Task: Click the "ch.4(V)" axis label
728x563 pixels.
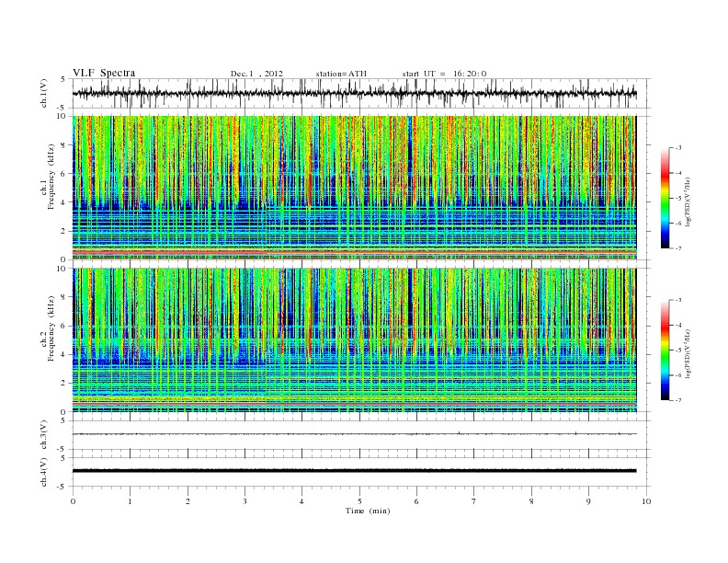Action: click(x=44, y=473)
